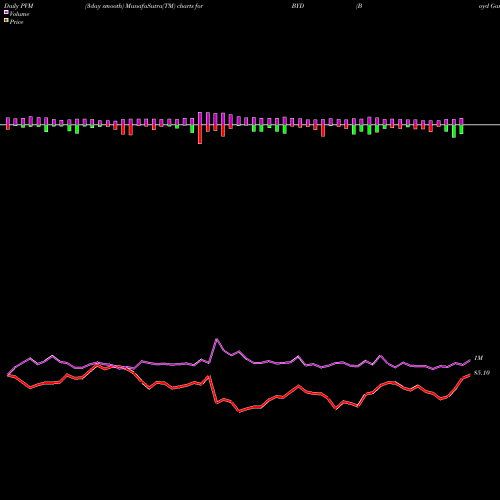Click the 1M volume line end label
500x500 pixels.
click(x=478, y=358)
